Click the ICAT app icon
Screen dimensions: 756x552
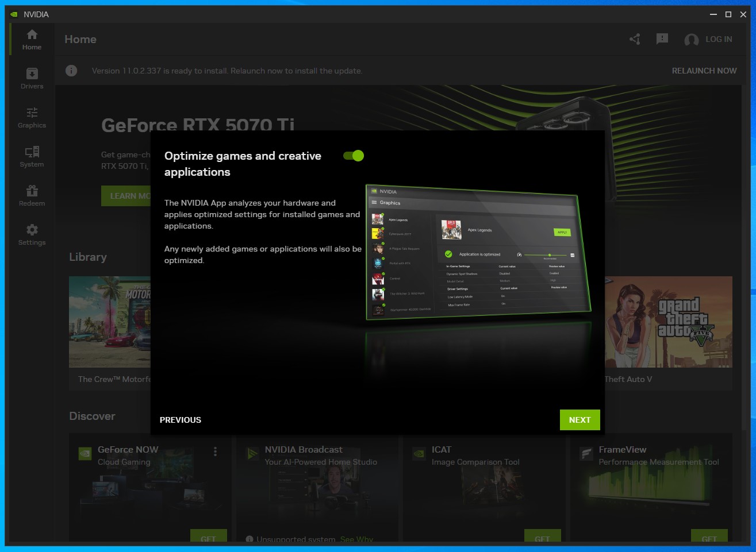[x=419, y=454]
